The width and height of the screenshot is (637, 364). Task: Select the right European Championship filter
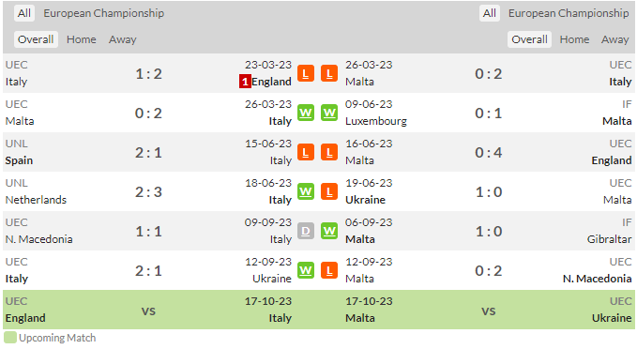pyautogui.click(x=569, y=13)
